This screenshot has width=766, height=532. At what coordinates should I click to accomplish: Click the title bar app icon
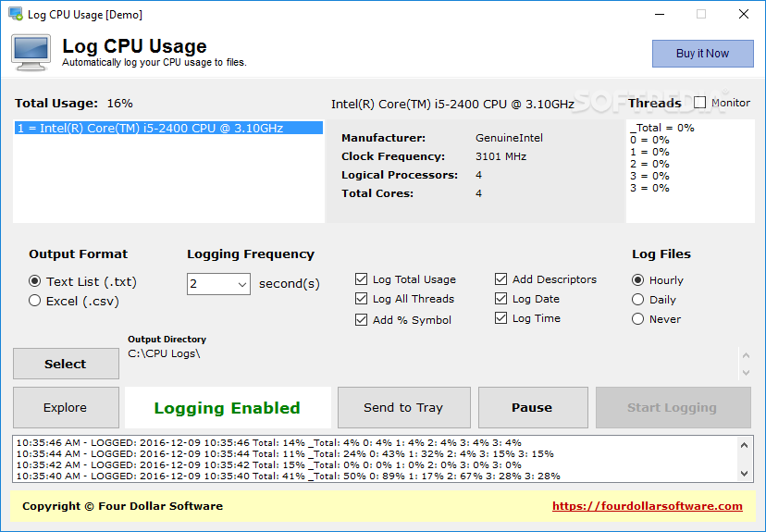[x=16, y=14]
